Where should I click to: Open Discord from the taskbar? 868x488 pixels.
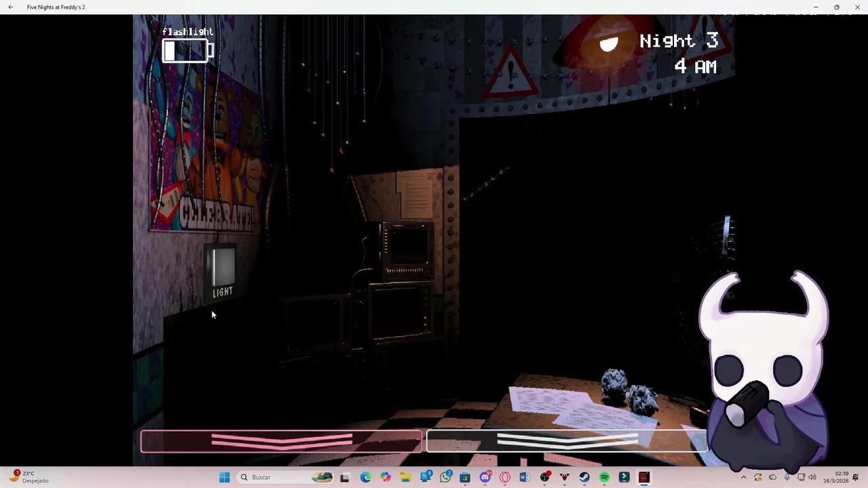pos(485,477)
